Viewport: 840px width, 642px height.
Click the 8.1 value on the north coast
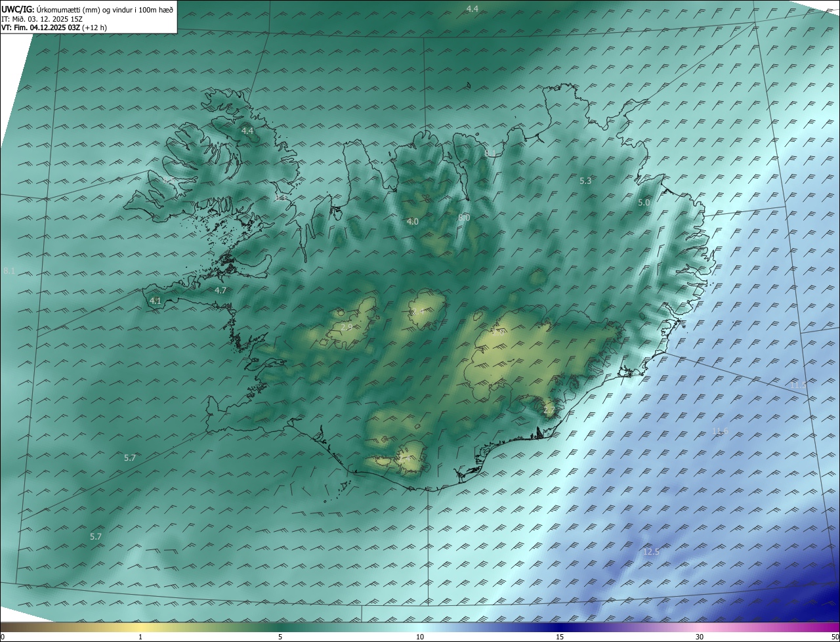tap(490, 153)
